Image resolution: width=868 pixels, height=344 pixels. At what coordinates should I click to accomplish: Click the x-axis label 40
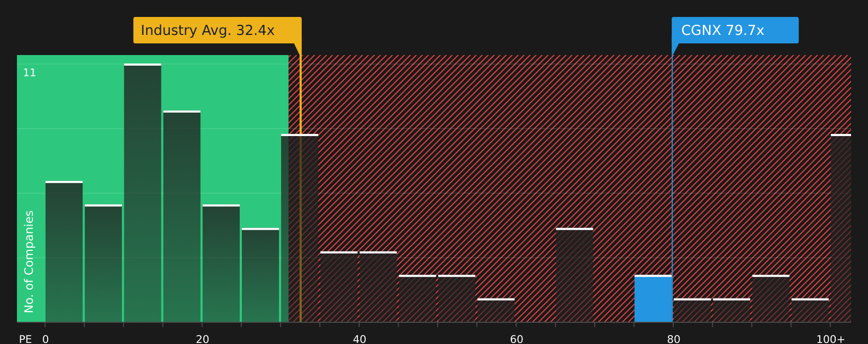359,339
